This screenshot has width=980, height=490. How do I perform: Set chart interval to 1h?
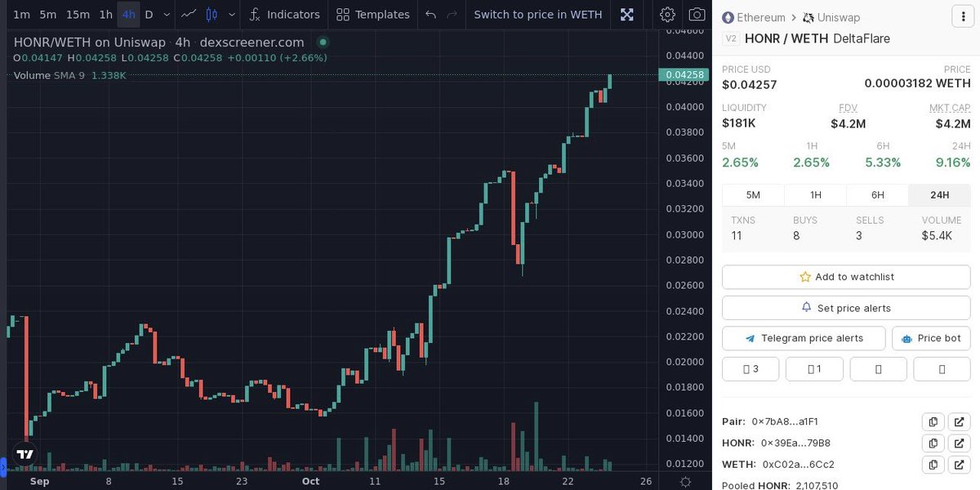coord(105,14)
